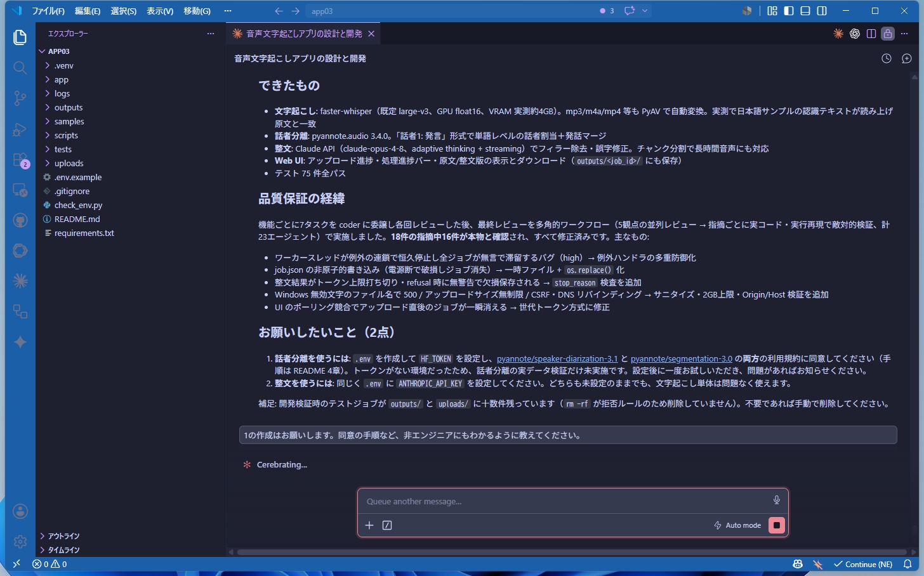
Task: Open the menu bar overflow ellipsis
Action: [x=228, y=11]
